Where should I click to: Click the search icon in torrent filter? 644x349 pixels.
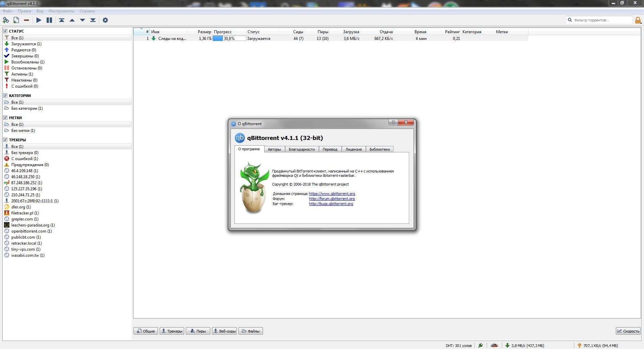570,20
